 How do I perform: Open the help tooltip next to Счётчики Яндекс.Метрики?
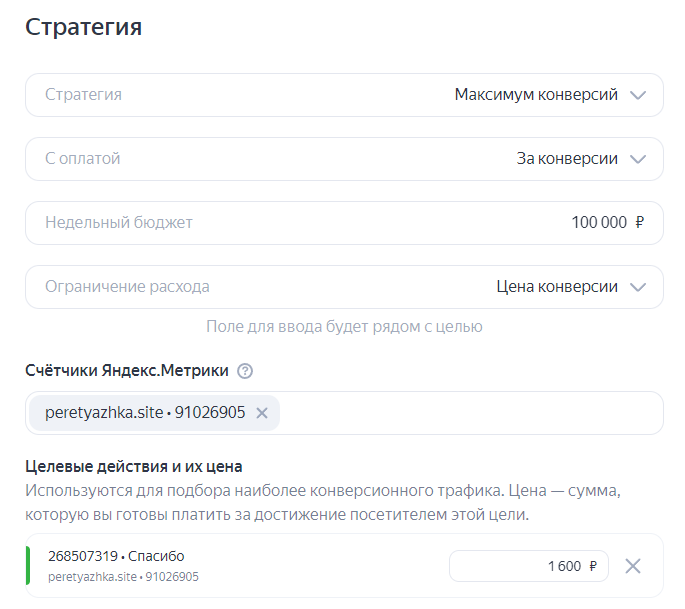[x=245, y=371]
